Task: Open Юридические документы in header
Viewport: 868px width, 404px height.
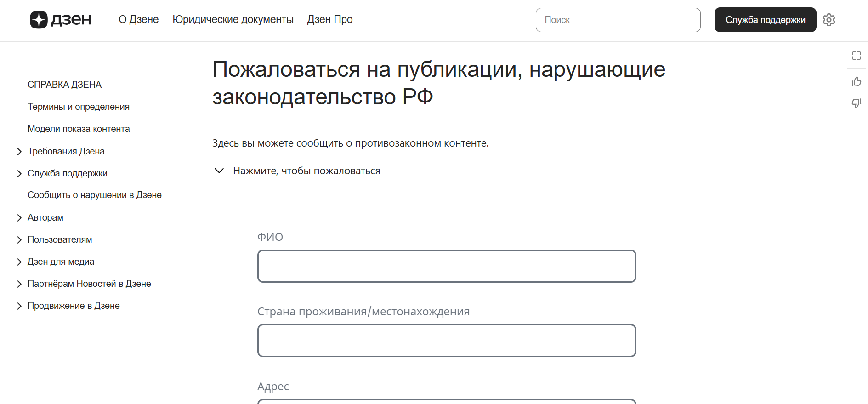Action: (233, 19)
